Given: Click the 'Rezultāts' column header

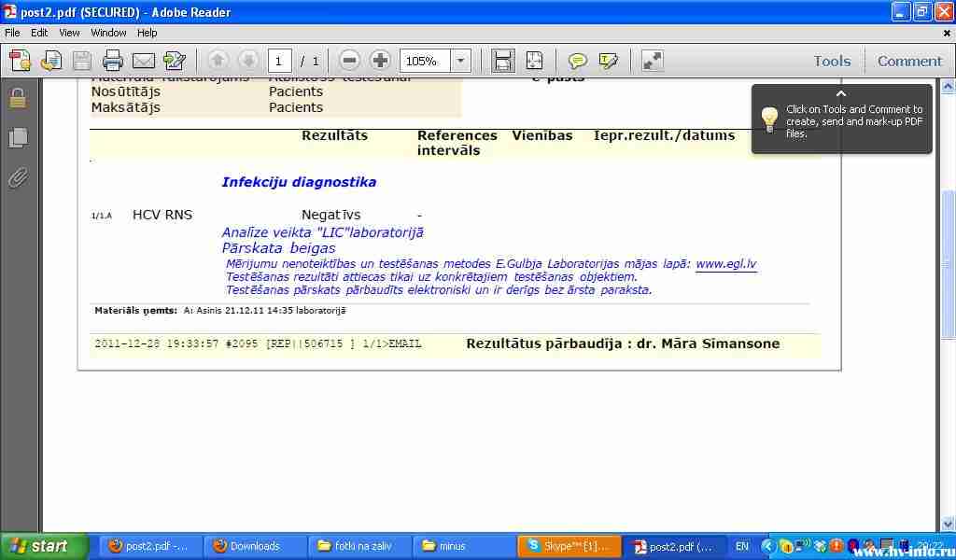Looking at the screenshot, I should (x=335, y=135).
